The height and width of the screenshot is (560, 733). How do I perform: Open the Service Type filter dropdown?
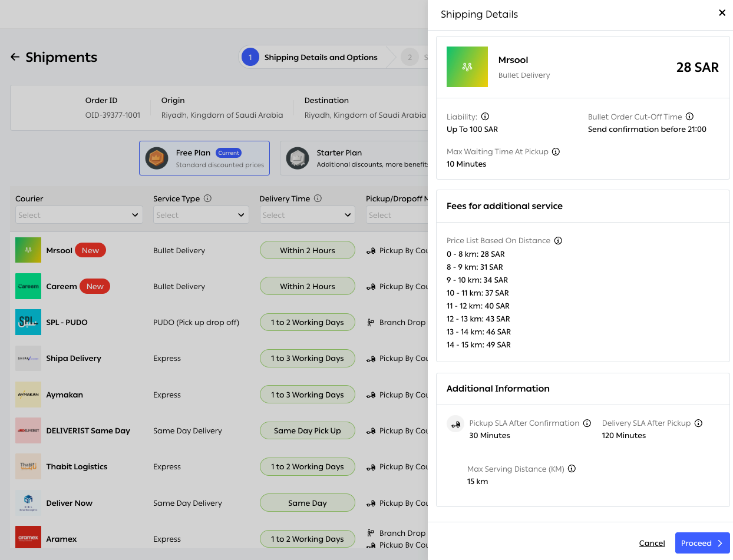[201, 215]
